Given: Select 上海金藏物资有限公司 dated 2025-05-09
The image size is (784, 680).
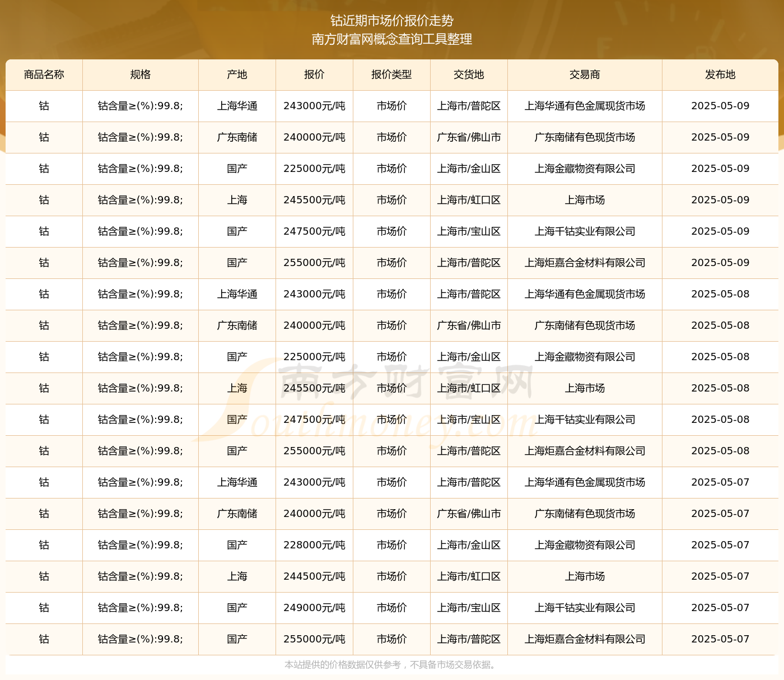Looking at the screenshot, I should (x=585, y=169).
